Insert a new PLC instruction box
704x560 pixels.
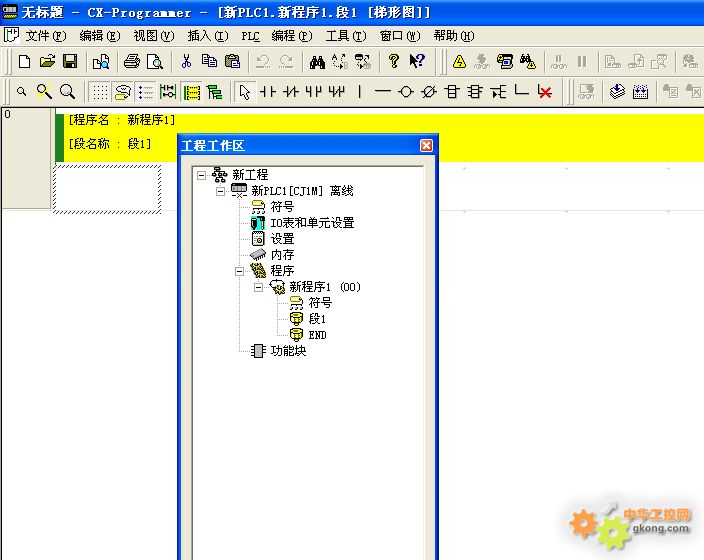click(452, 92)
